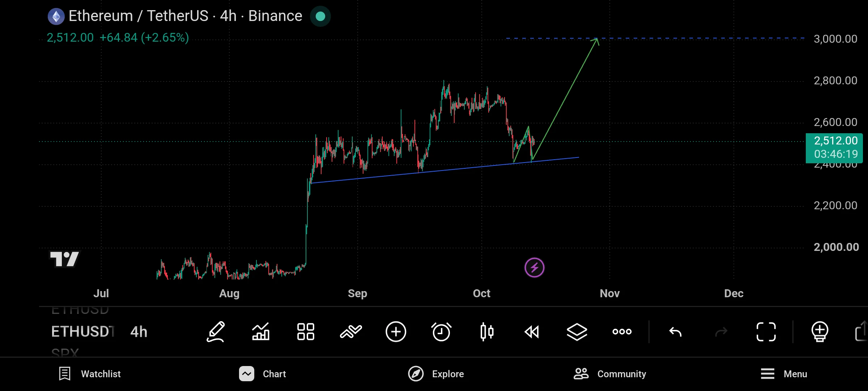Open the Community tab

pos(610,374)
